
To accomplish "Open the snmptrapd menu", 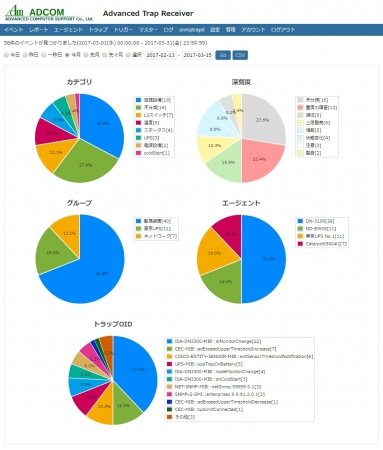I will tap(192, 30).
